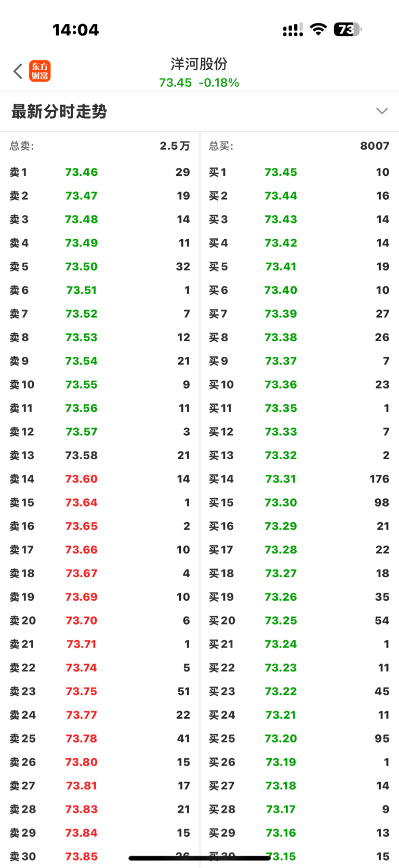
Task: Tap the 卖23 volume 51
Action: 183,692
